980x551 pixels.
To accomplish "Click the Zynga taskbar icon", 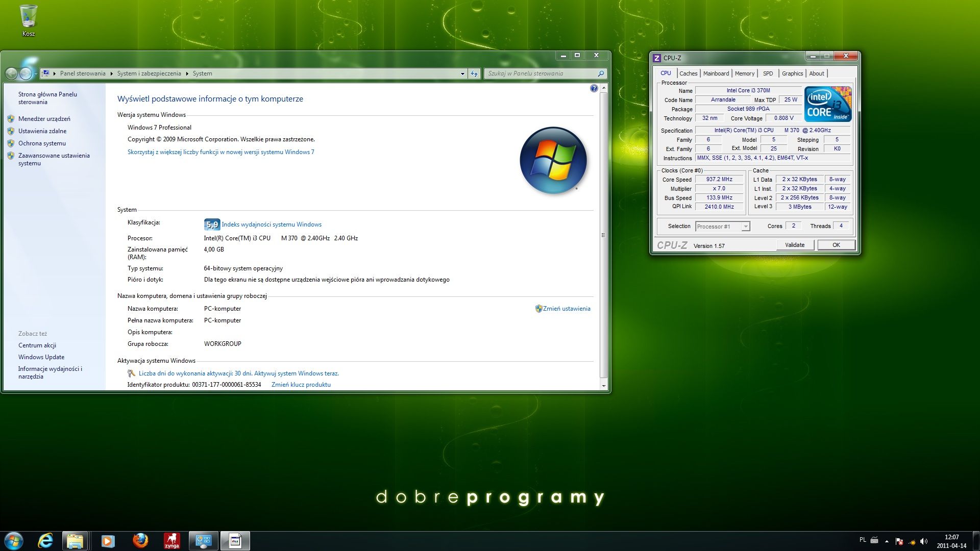I will [172, 541].
